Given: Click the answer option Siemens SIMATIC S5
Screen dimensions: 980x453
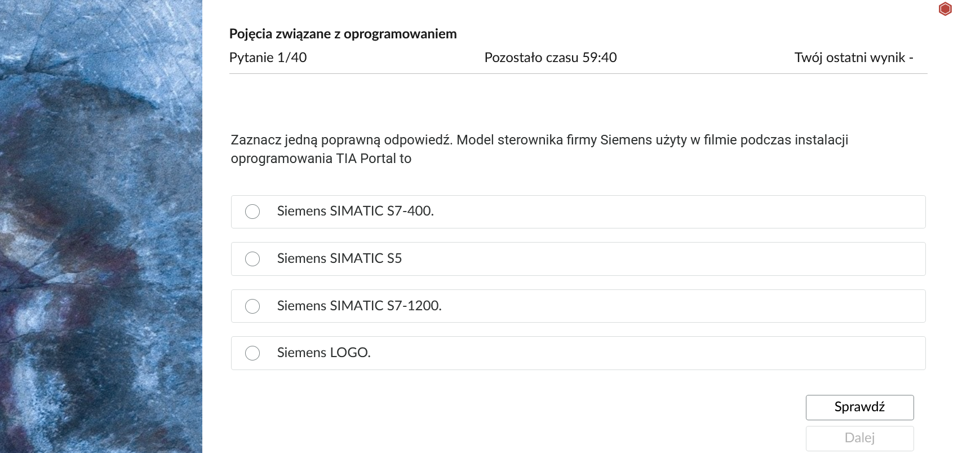Looking at the screenshot, I should click(x=339, y=259).
